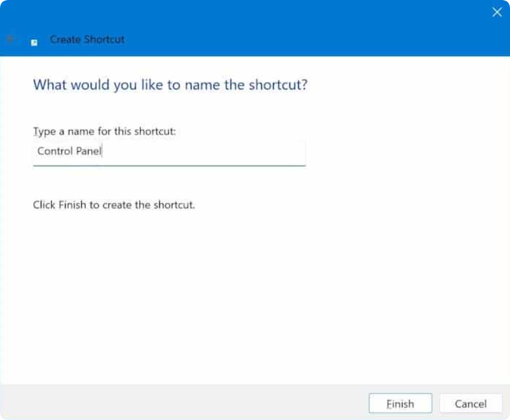Click the 'Click Finish to create' instruction text
The width and height of the screenshot is (510, 420).
pyautogui.click(x=114, y=205)
